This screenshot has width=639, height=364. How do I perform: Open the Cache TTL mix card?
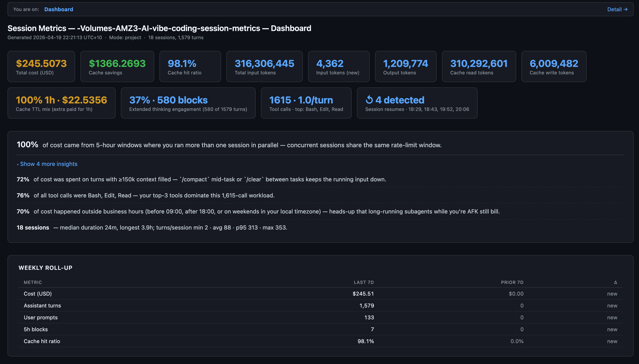click(61, 103)
